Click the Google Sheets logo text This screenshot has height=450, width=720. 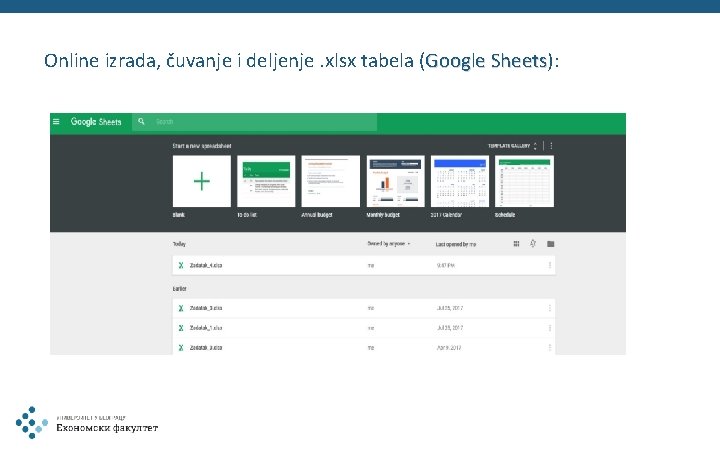96,122
